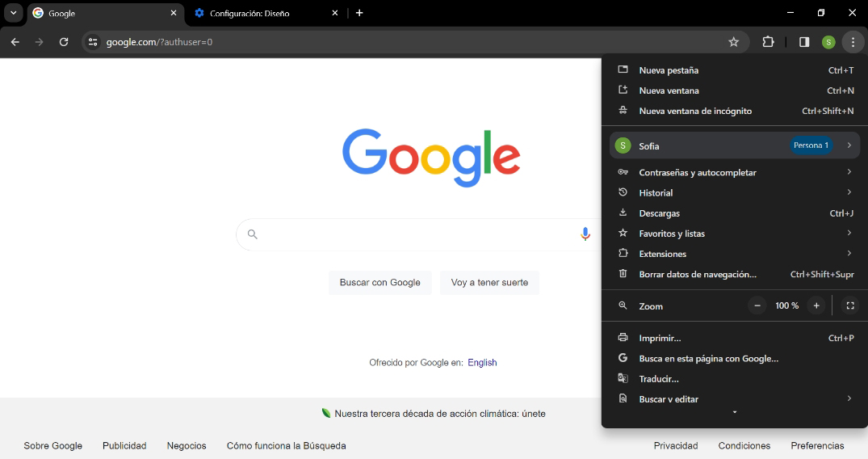Click the incognito icon in menu

623,111
